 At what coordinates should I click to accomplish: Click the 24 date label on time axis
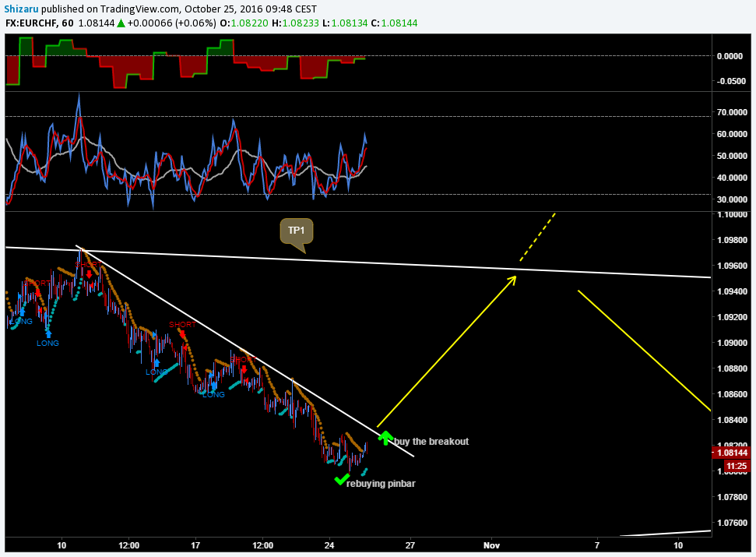tap(329, 545)
